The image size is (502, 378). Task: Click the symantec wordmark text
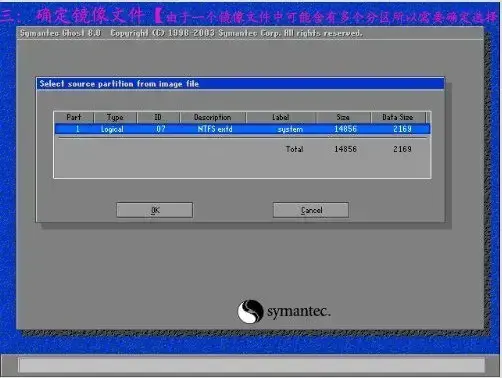coord(299,312)
